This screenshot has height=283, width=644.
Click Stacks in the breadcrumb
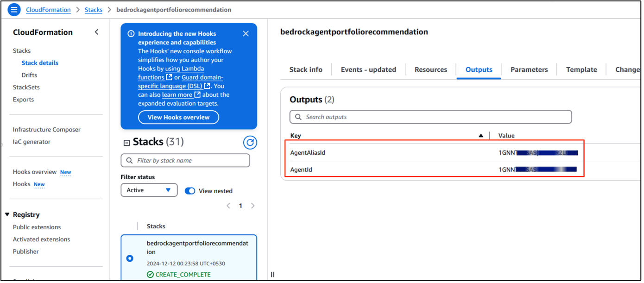click(93, 10)
